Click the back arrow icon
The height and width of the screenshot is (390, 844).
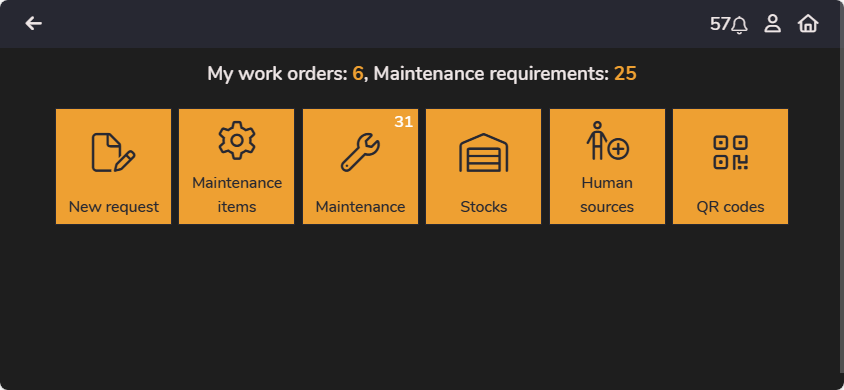click(x=33, y=24)
